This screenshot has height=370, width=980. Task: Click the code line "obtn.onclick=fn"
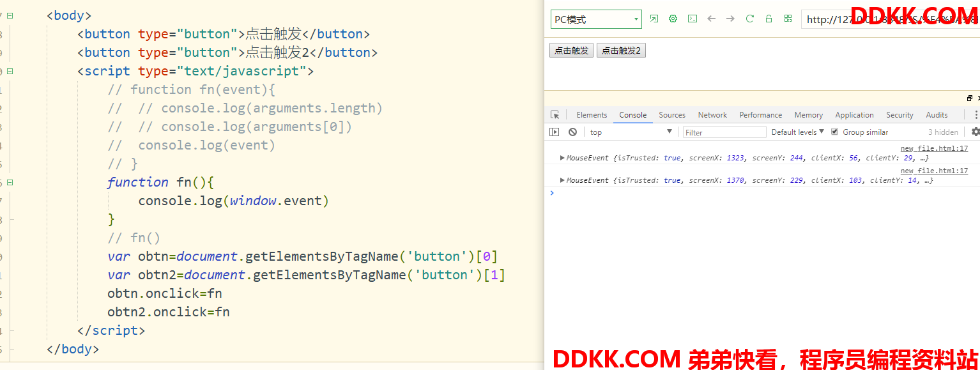pos(165,293)
